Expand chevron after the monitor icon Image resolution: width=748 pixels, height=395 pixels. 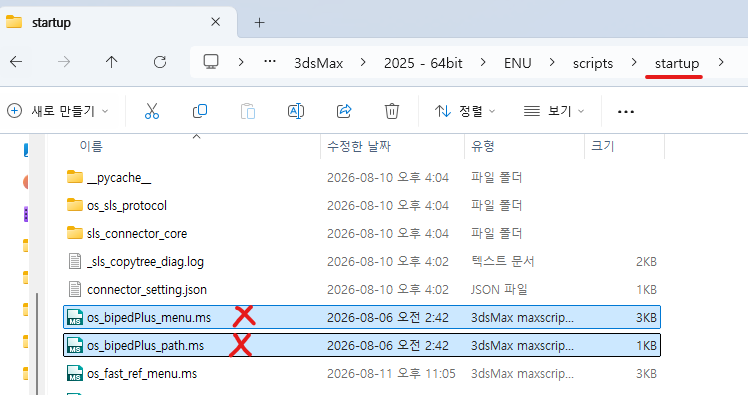(241, 62)
